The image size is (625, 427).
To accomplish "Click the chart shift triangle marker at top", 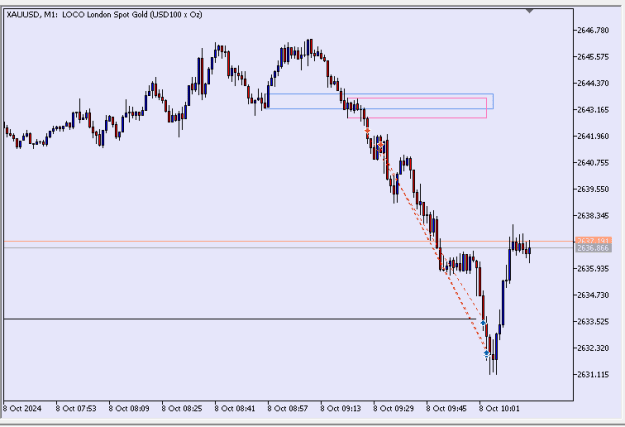I will point(529,11).
